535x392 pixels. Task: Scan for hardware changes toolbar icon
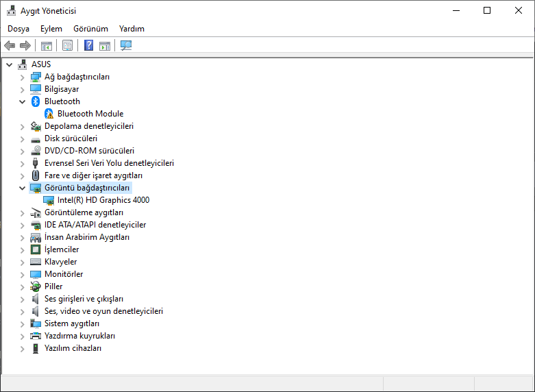tap(126, 45)
